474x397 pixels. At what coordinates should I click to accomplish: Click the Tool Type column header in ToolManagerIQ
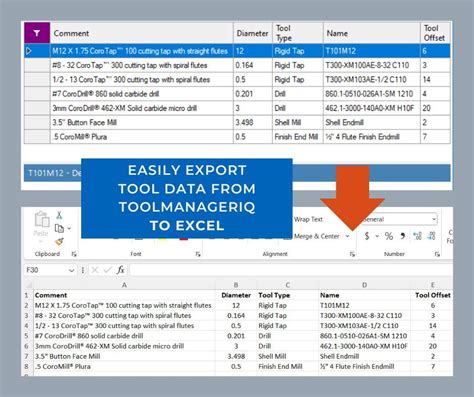tap(298, 33)
